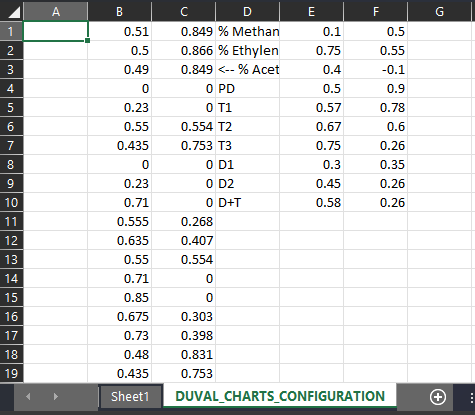Select row 2 header

[11, 50]
